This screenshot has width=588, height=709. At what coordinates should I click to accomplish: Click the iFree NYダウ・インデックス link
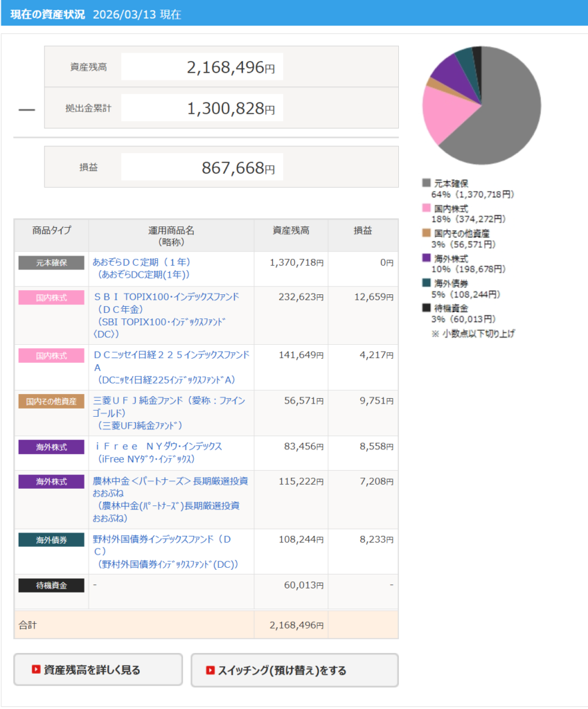(157, 447)
